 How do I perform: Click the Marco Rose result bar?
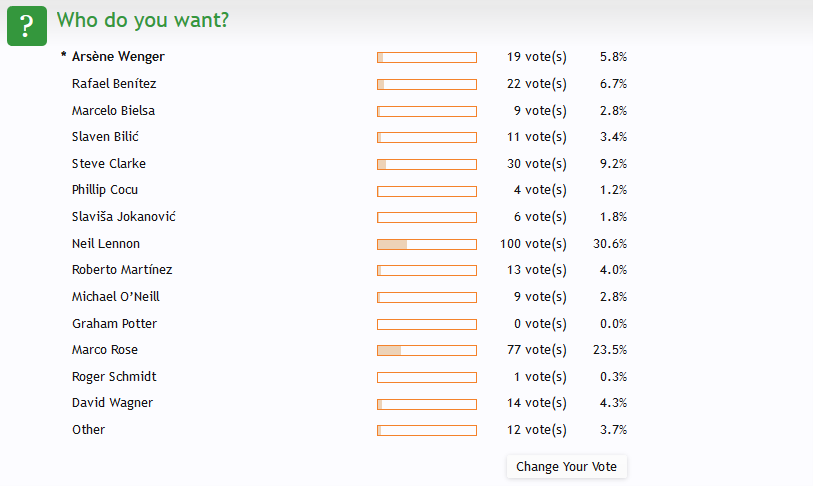click(427, 351)
